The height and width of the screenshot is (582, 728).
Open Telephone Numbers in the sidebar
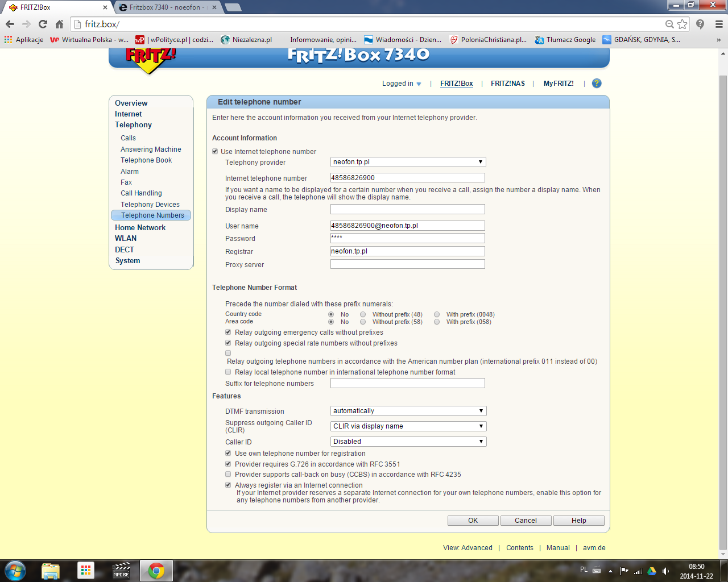pos(151,215)
